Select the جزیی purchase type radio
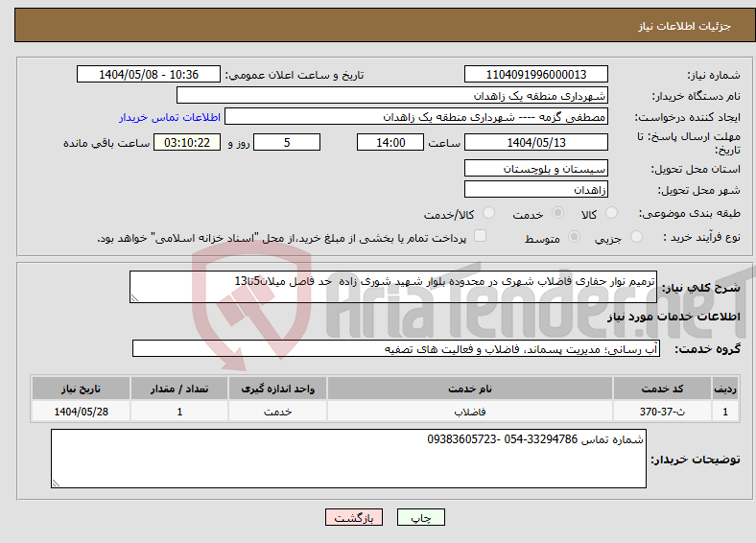 [x=636, y=236]
